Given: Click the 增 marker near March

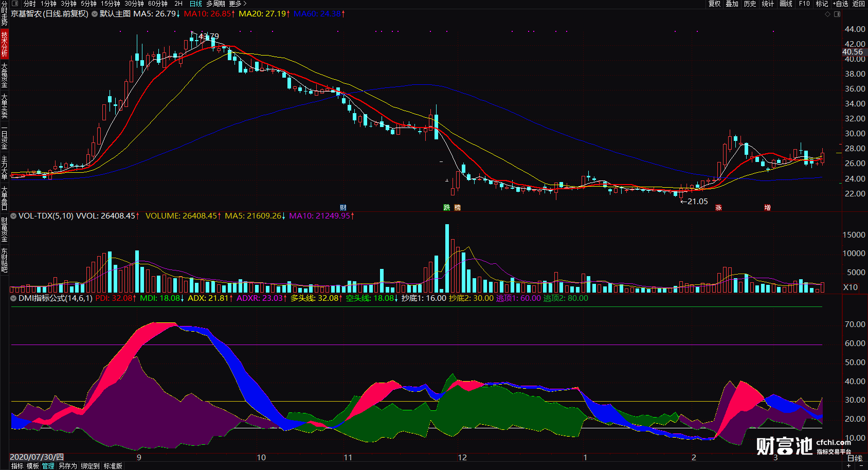Looking at the screenshot, I should [767, 208].
